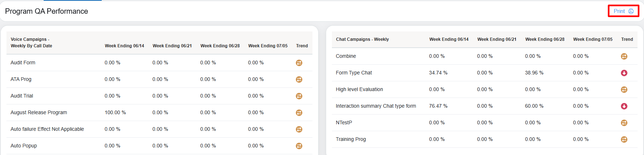Click the Voice Campaigns Trend column header
Viewport: 644px width, 155px height.
[302, 46]
